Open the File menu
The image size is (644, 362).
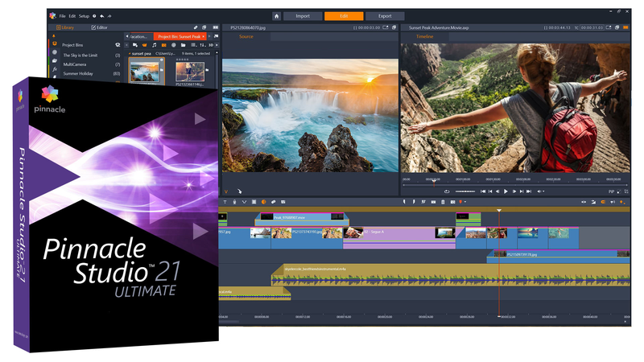[63, 16]
